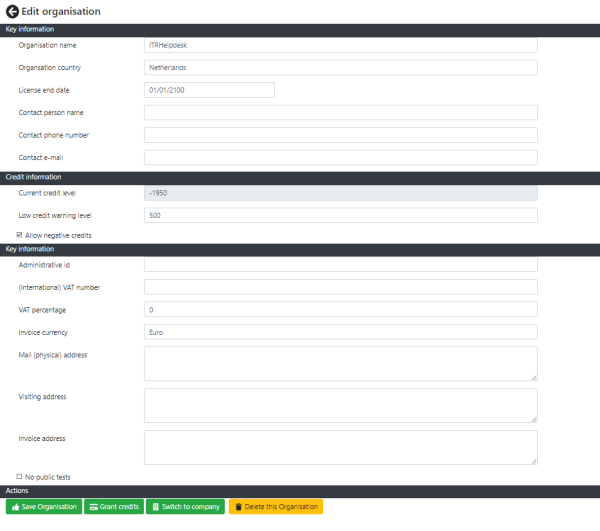Click the Save Organisation button text
600x531 pixels.
pos(49,507)
